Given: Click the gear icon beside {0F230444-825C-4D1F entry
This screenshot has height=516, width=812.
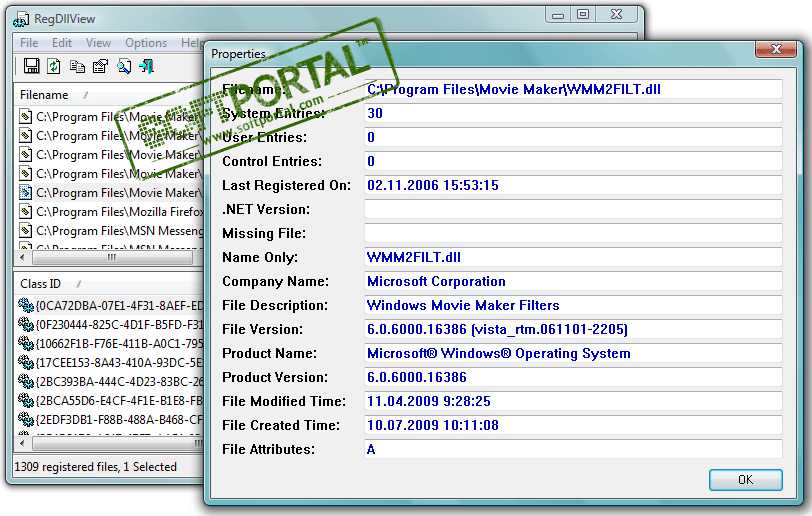Looking at the screenshot, I should click(x=26, y=324).
